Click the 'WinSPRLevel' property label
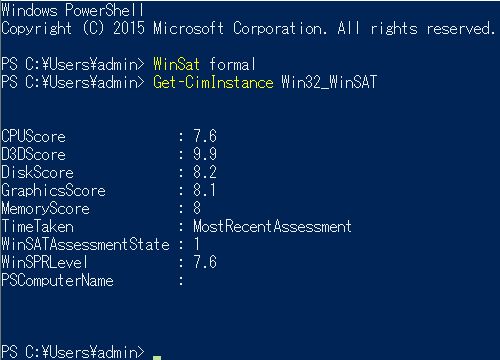 click(x=44, y=262)
